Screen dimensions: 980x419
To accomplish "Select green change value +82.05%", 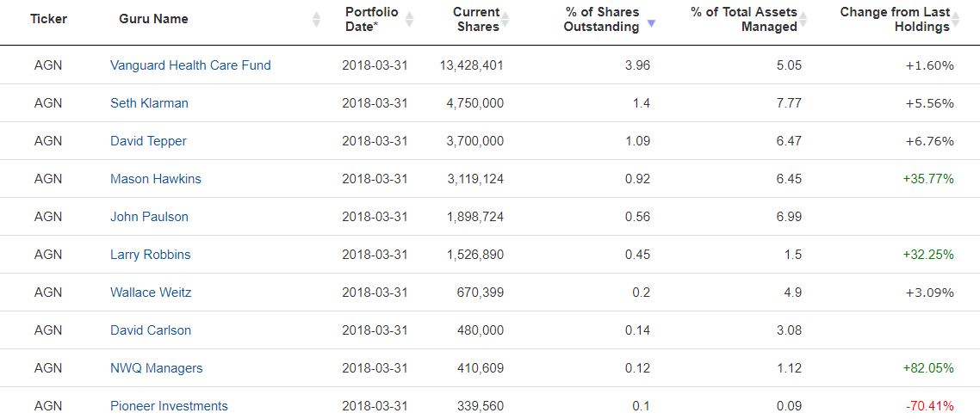I will click(x=928, y=368).
